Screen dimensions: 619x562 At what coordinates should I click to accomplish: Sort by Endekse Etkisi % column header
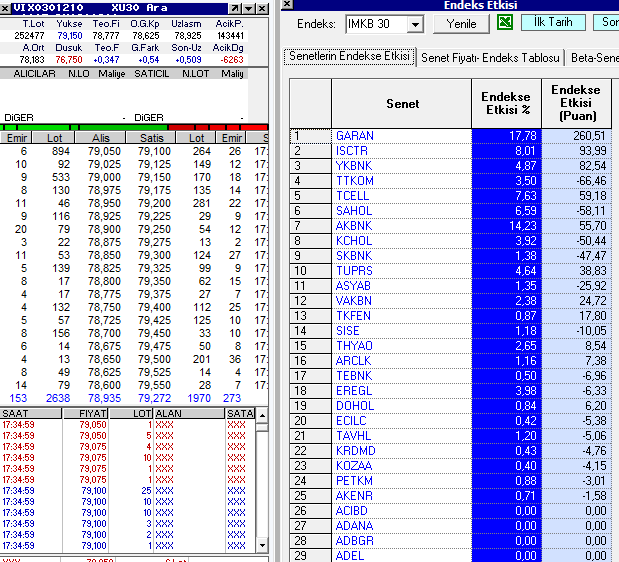pyautogui.click(x=506, y=103)
